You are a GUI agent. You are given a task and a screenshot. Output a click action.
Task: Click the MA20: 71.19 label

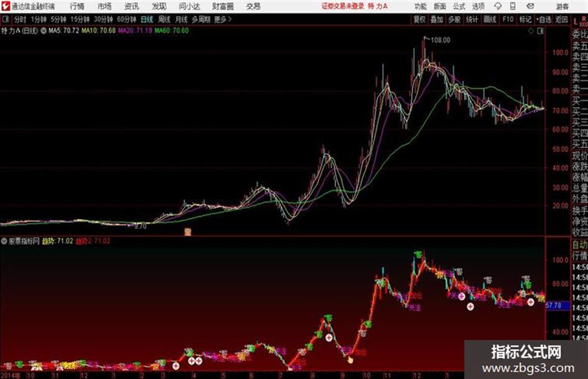click(x=135, y=30)
